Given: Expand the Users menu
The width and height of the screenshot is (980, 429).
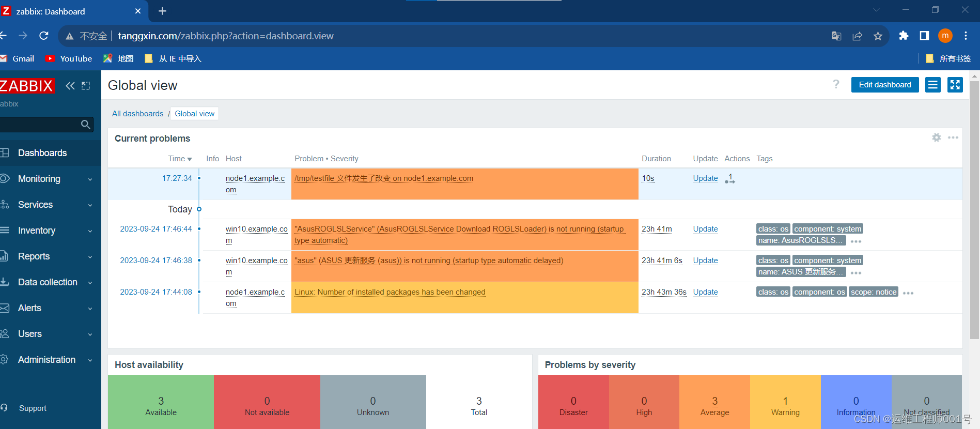Looking at the screenshot, I should 50,334.
